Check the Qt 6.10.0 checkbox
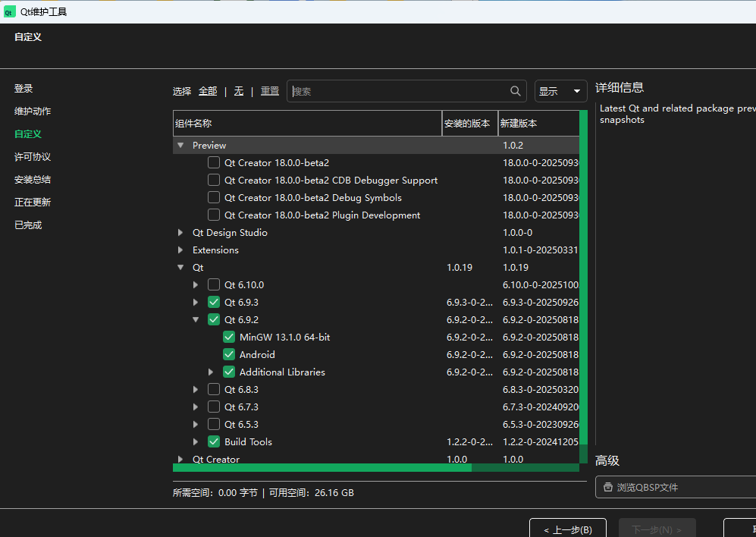This screenshot has width=756, height=537. 214,284
